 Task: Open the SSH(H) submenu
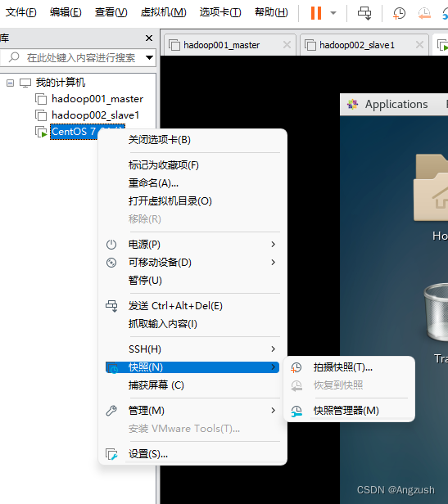tap(192, 349)
